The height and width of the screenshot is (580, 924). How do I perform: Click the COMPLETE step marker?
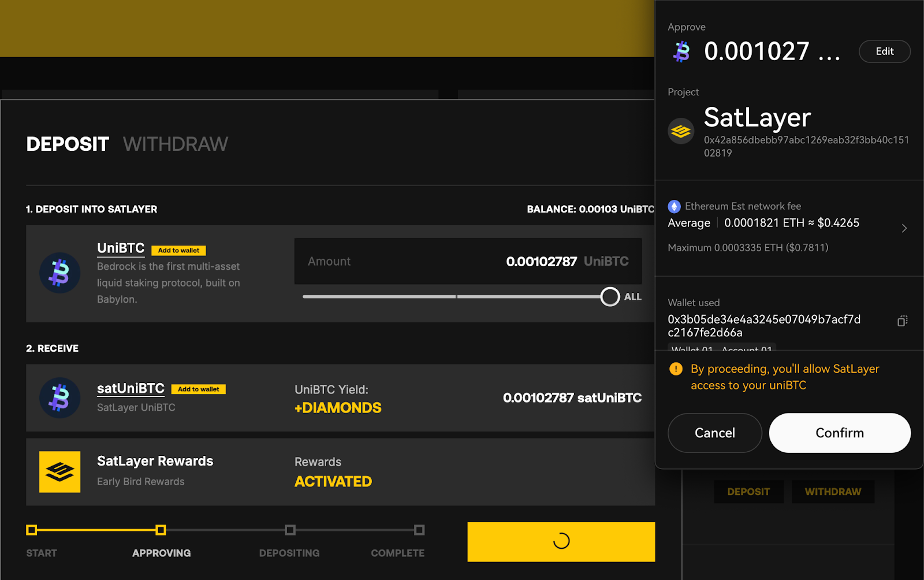click(x=420, y=530)
